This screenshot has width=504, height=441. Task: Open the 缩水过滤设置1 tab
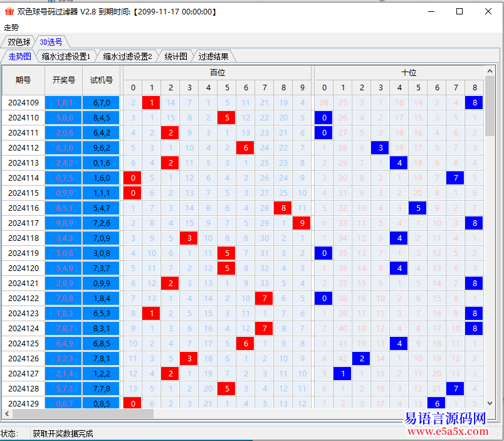tap(66, 56)
